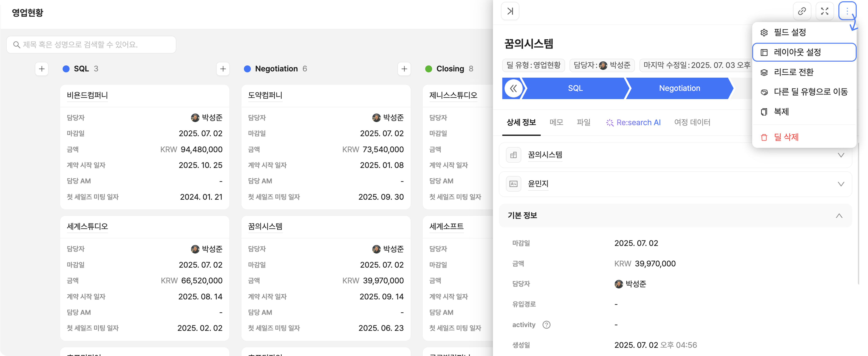This screenshot has width=868, height=356.
Task: Click the three-dot more options icon
Action: 847,11
